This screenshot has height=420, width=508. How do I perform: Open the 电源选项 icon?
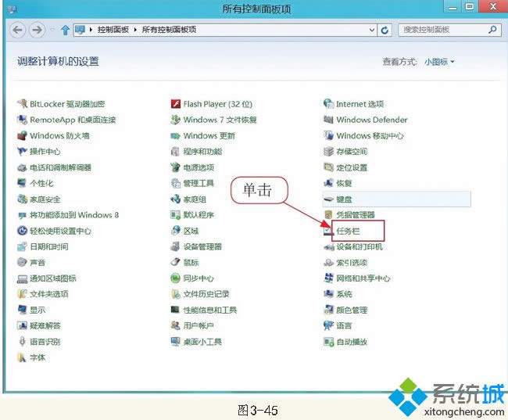coord(176,167)
